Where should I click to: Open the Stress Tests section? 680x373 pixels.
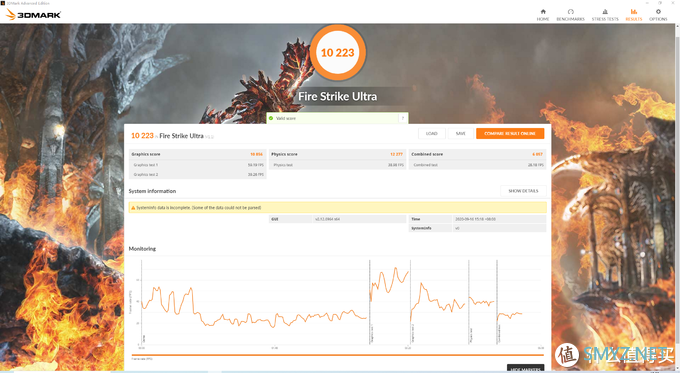[605, 15]
